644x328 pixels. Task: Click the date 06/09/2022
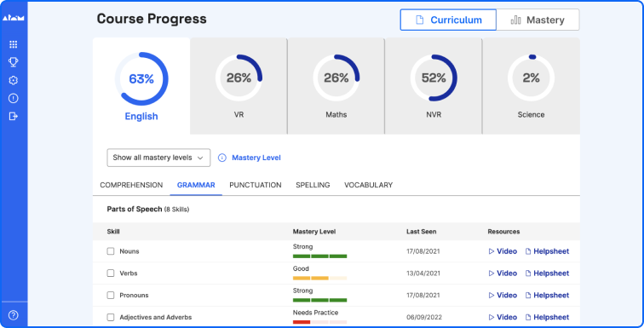[x=423, y=317]
